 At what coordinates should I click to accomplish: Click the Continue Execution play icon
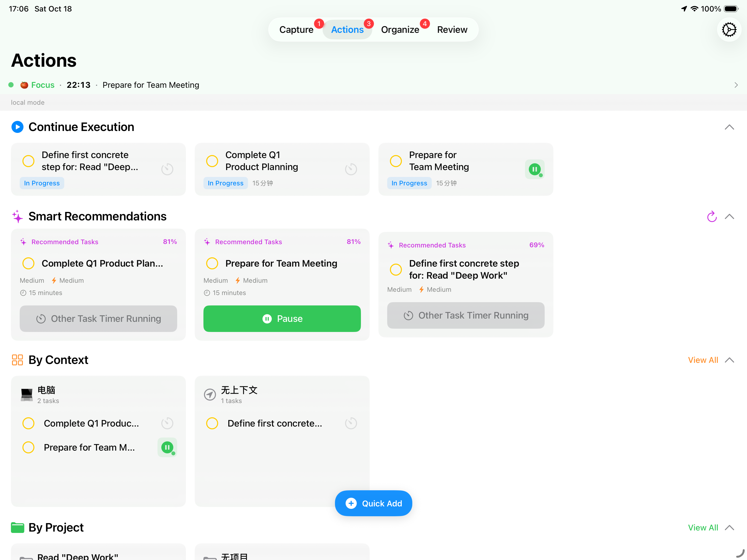(x=17, y=127)
